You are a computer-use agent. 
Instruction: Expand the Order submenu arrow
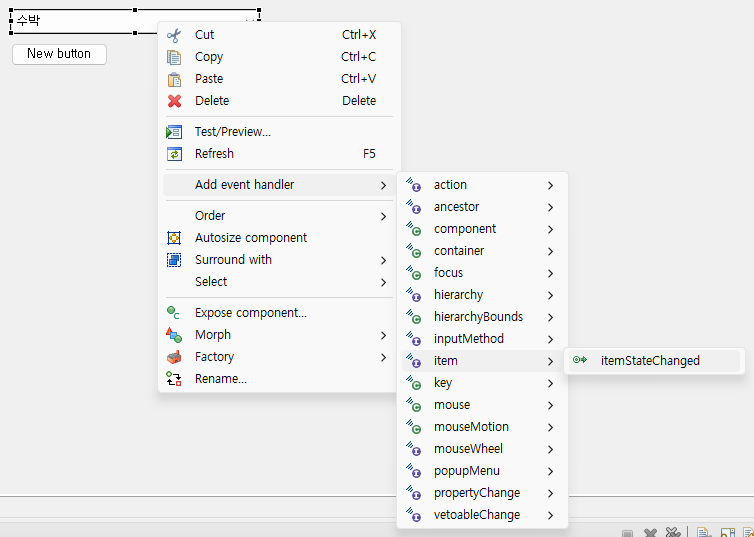(383, 217)
